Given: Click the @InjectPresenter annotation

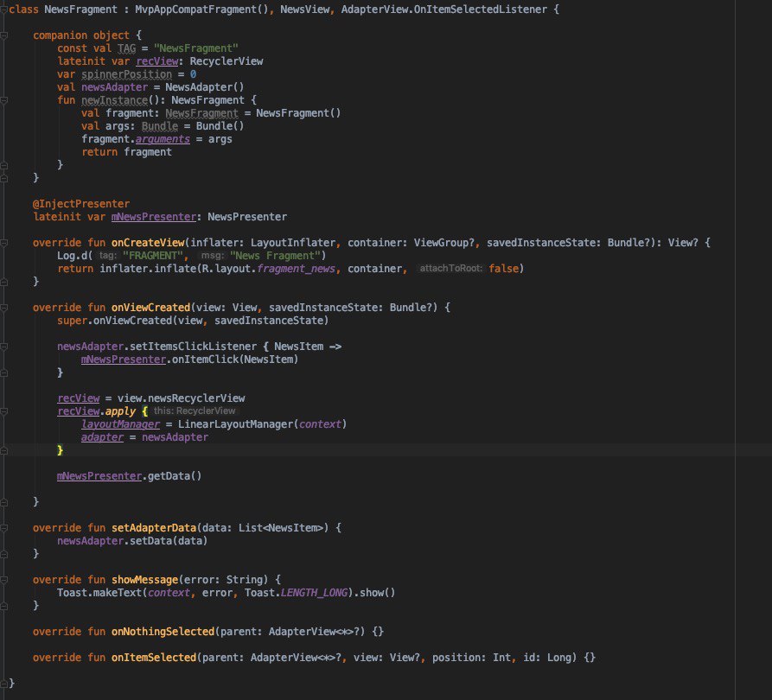Looking at the screenshot, I should tap(81, 204).
